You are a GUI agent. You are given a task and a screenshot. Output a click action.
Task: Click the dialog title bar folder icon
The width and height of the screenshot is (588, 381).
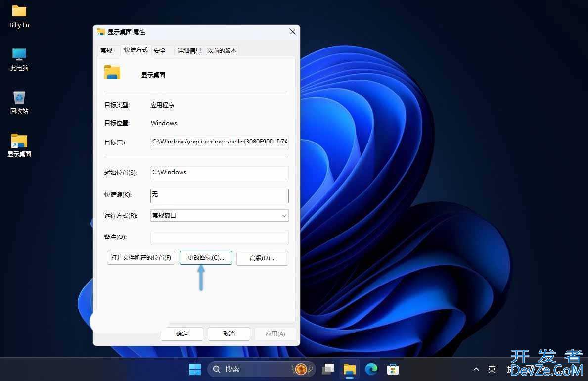pyautogui.click(x=100, y=32)
